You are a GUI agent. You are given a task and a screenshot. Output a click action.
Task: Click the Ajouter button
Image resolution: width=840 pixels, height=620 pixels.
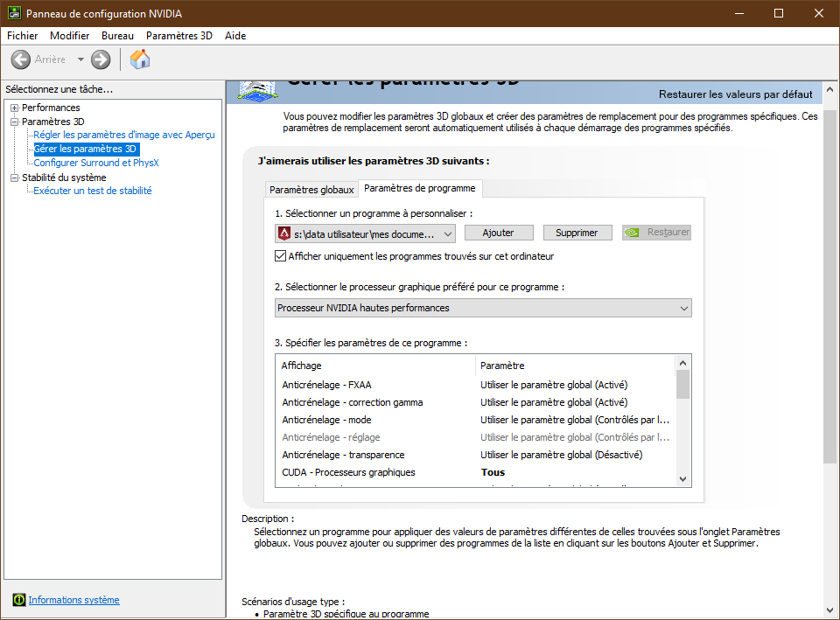pyautogui.click(x=498, y=233)
